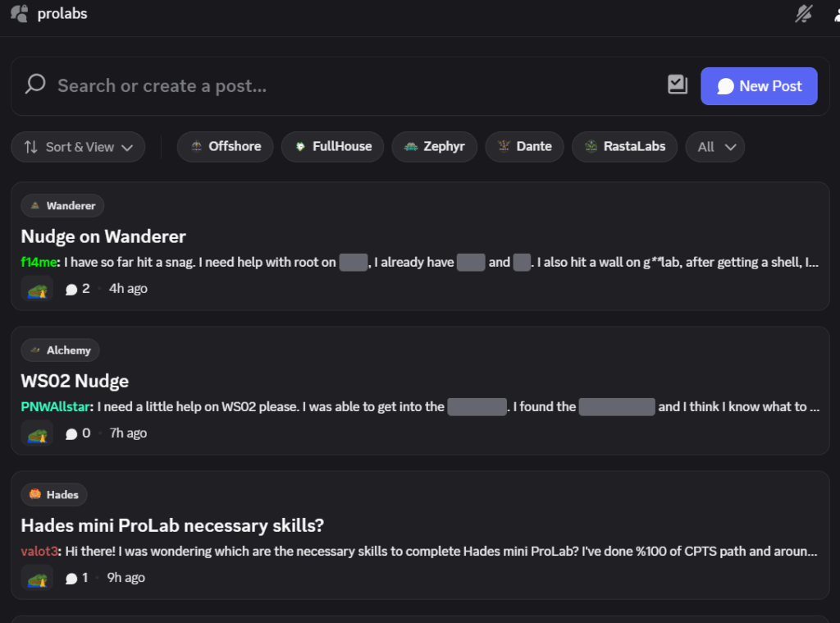Viewport: 840px width, 623px height.
Task: Open the Sort & View dropdown
Action: pyautogui.click(x=78, y=147)
